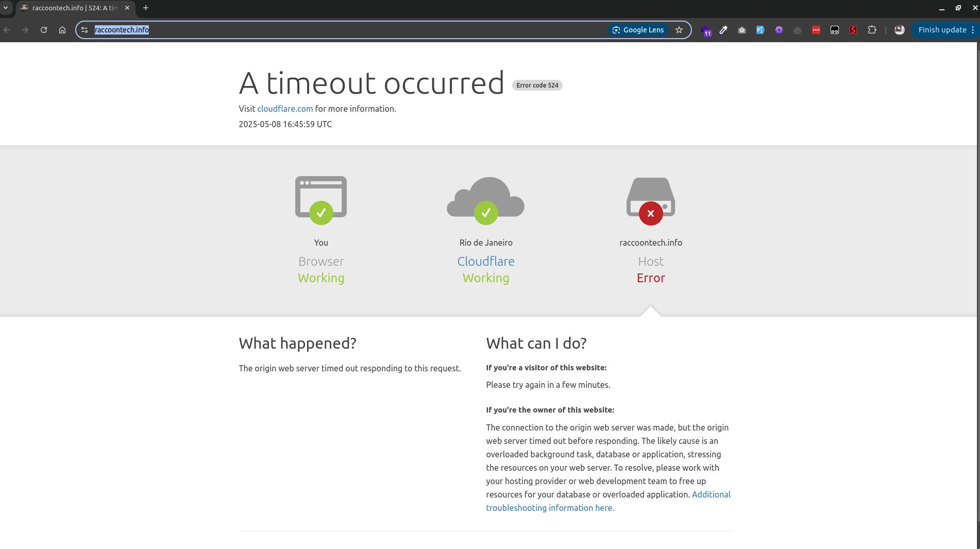980x549 pixels.
Task: Go to the home page icon
Action: click(62, 30)
